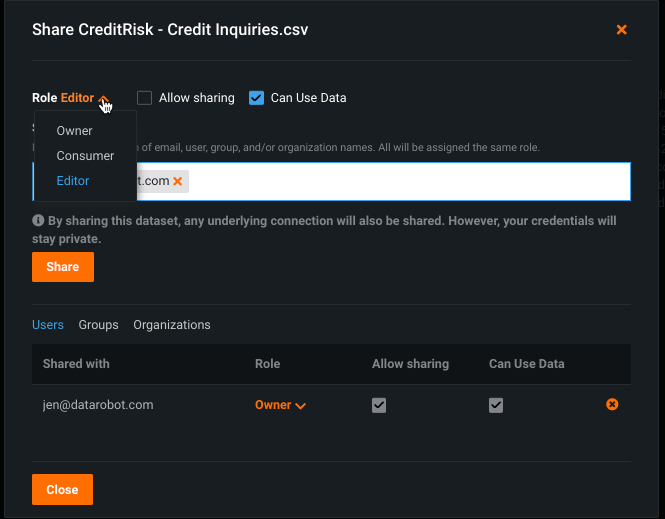Remove jen@datarobot.com from shared users
The height and width of the screenshot is (519, 665).
(612, 405)
